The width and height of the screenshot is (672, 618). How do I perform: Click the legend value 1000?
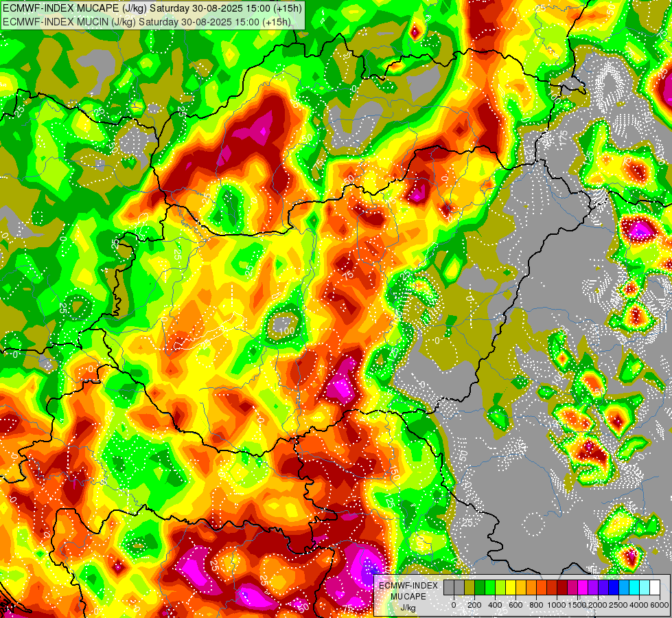557,605
